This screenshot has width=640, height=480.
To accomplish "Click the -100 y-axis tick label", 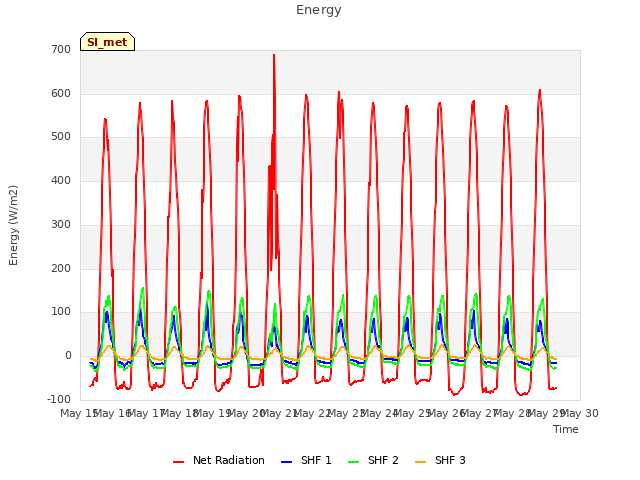I will (x=59, y=399).
